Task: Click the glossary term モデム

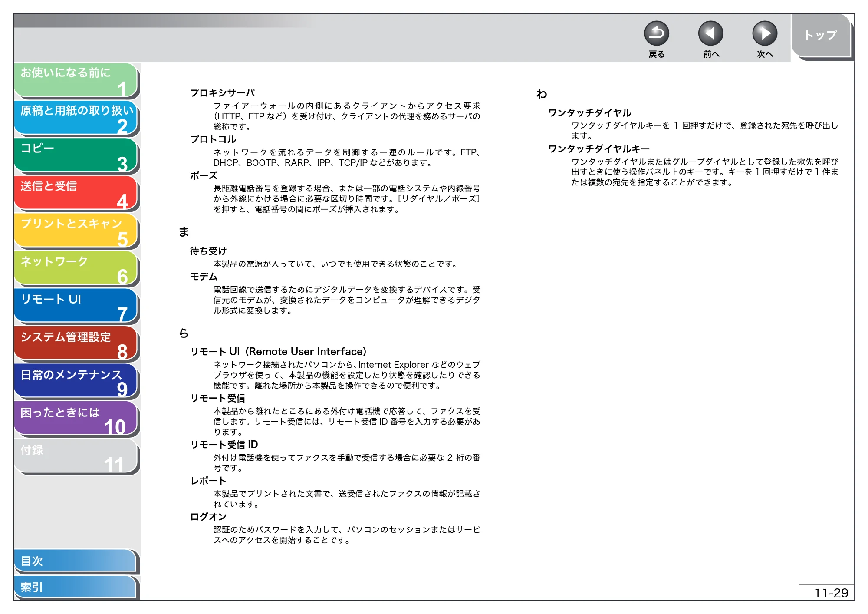Action: 204,277
